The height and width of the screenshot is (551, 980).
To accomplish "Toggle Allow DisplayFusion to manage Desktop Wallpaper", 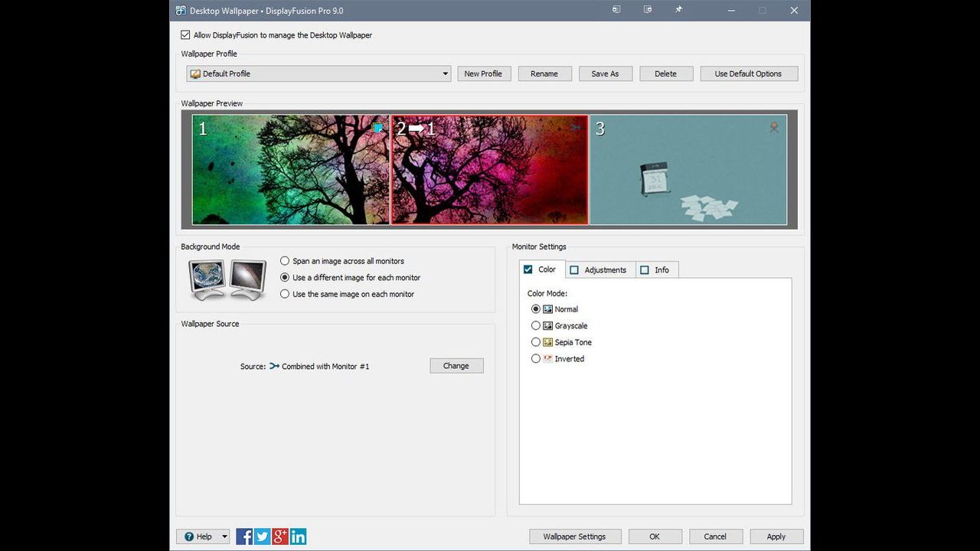I will [x=185, y=35].
